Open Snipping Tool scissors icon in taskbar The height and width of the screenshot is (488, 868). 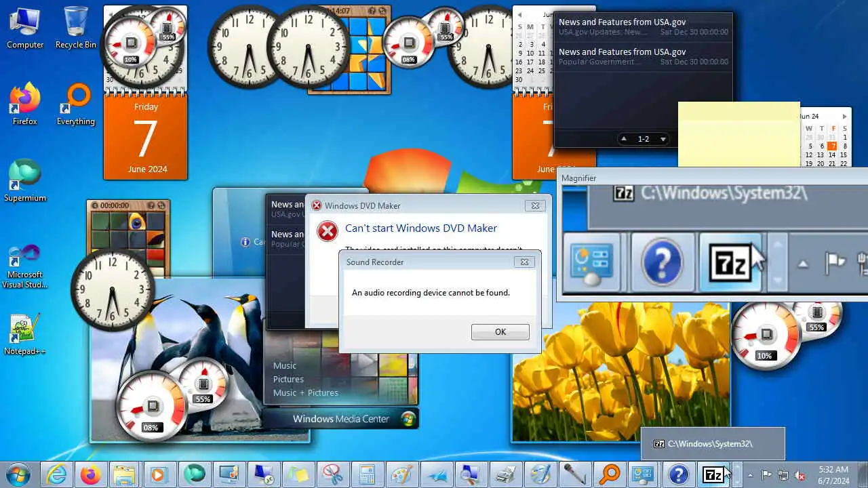tap(332, 474)
